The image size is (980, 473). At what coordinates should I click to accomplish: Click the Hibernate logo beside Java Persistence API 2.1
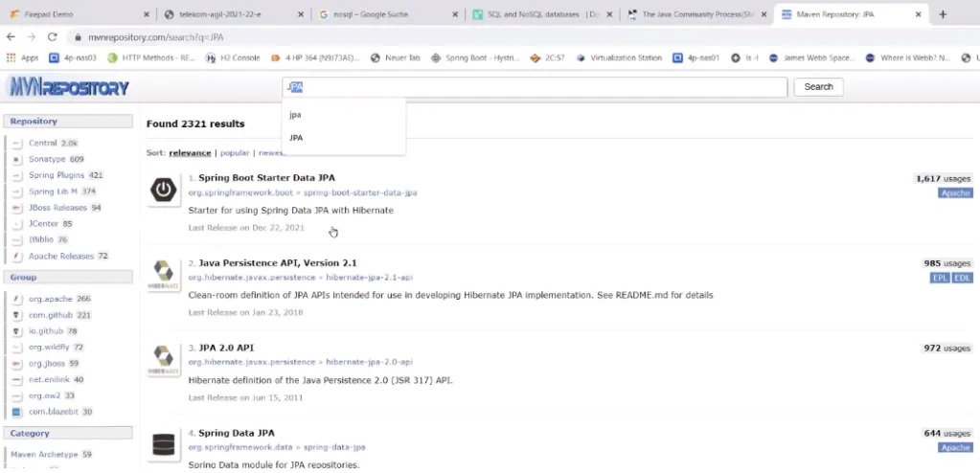pyautogui.click(x=164, y=275)
